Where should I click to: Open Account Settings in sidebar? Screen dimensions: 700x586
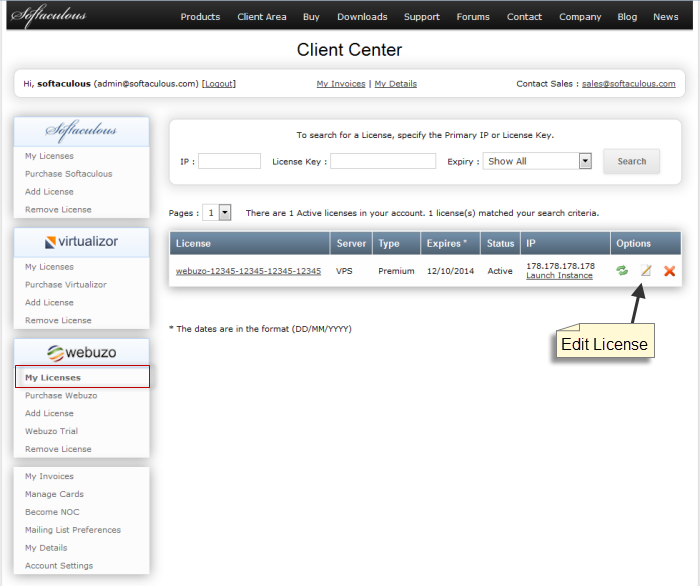coord(59,565)
